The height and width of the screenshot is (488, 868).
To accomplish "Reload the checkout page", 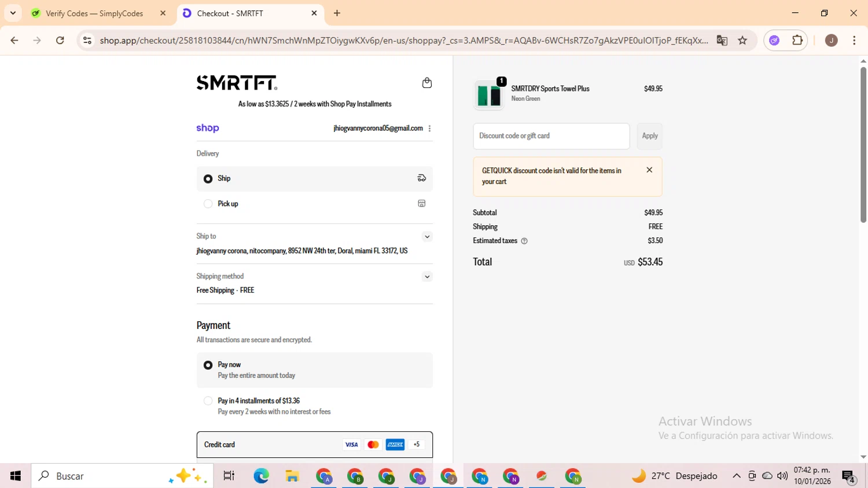I will [60, 41].
